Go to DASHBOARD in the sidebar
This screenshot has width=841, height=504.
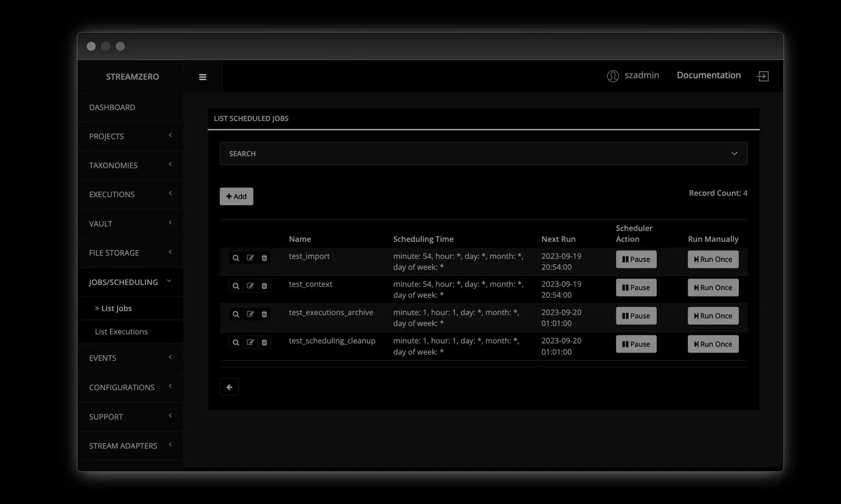click(112, 107)
